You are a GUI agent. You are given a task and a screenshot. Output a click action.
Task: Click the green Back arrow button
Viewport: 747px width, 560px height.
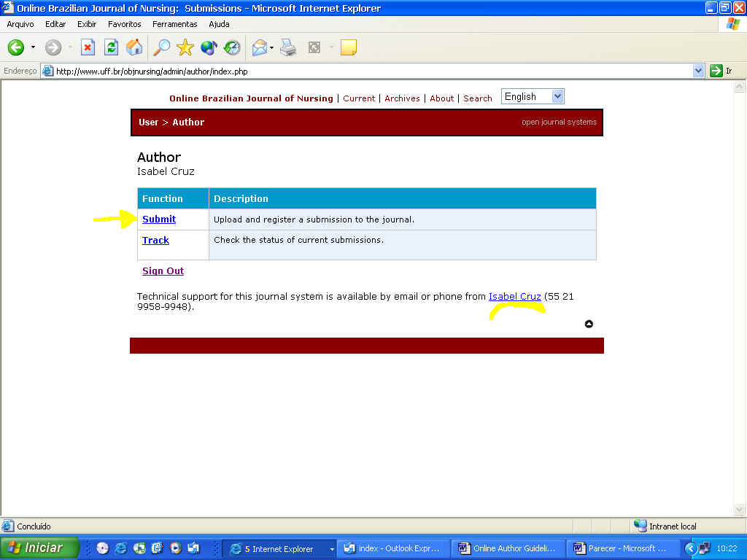click(16, 48)
